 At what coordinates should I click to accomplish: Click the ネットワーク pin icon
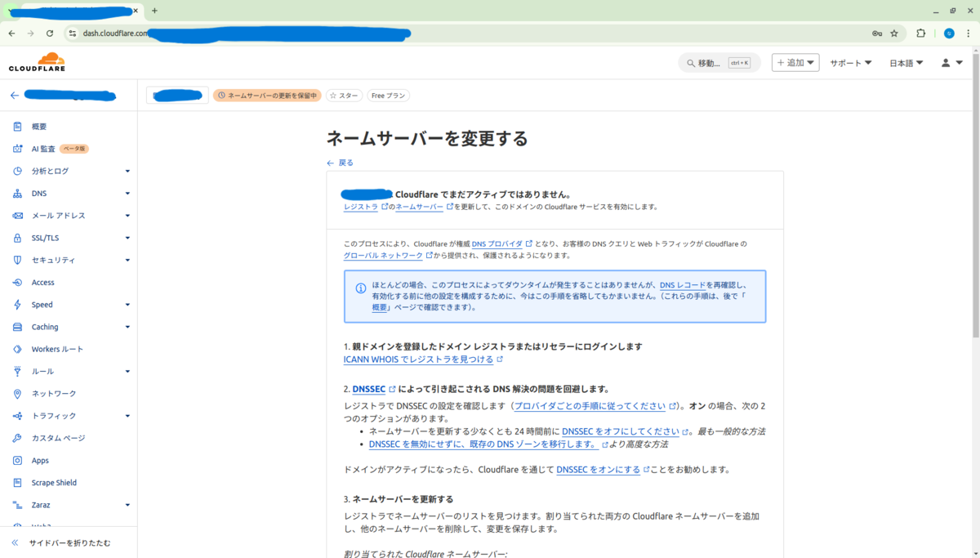pyautogui.click(x=17, y=394)
